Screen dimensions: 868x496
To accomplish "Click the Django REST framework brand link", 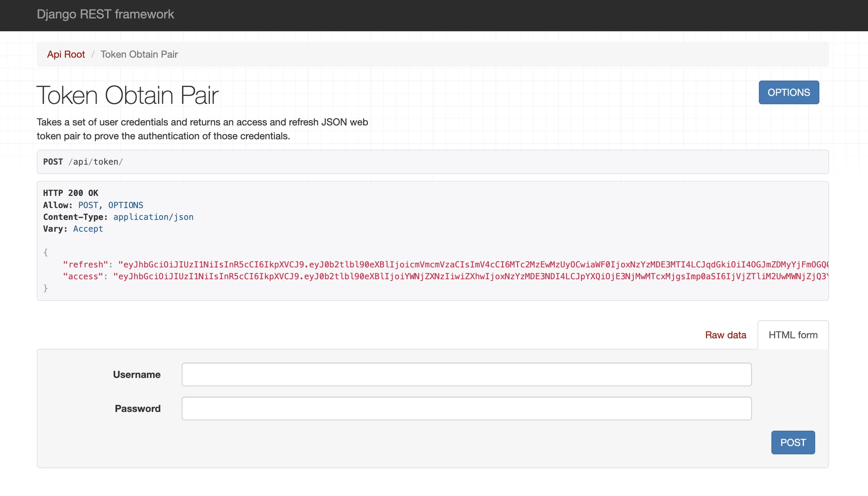I will tap(105, 14).
